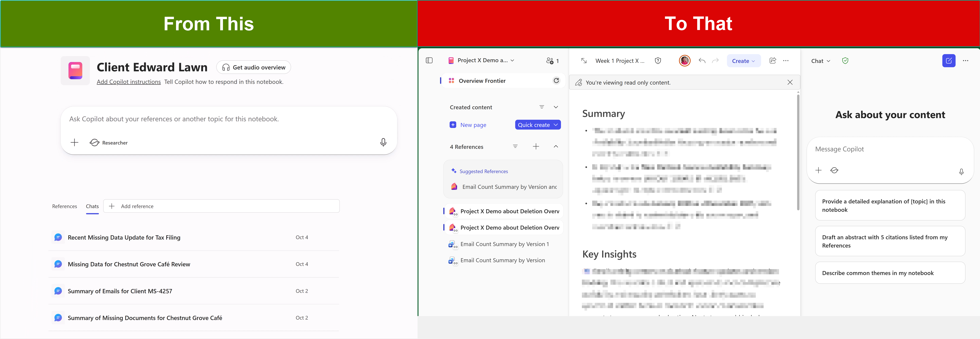
Task: Open the sensitivity shield icon by page title
Action: pyautogui.click(x=658, y=61)
